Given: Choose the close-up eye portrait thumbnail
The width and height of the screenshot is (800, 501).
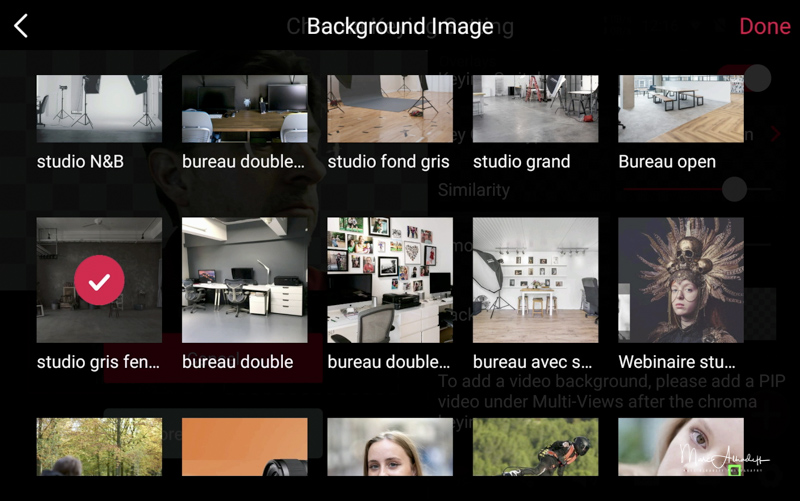Looking at the screenshot, I should click(x=680, y=447).
